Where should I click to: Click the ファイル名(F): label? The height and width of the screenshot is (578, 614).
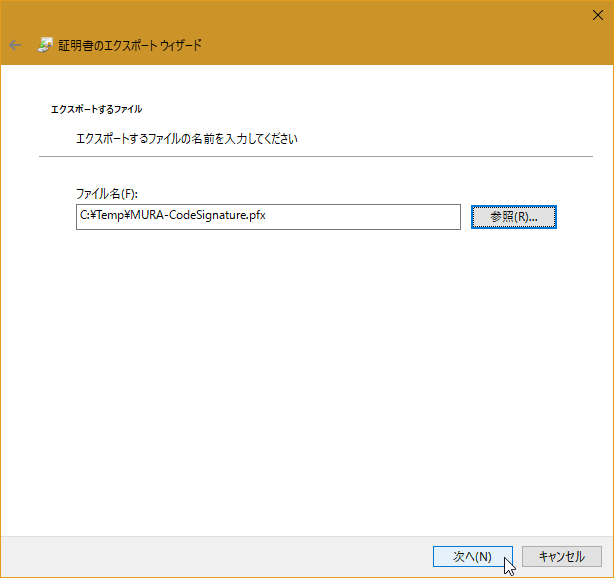tap(107, 194)
